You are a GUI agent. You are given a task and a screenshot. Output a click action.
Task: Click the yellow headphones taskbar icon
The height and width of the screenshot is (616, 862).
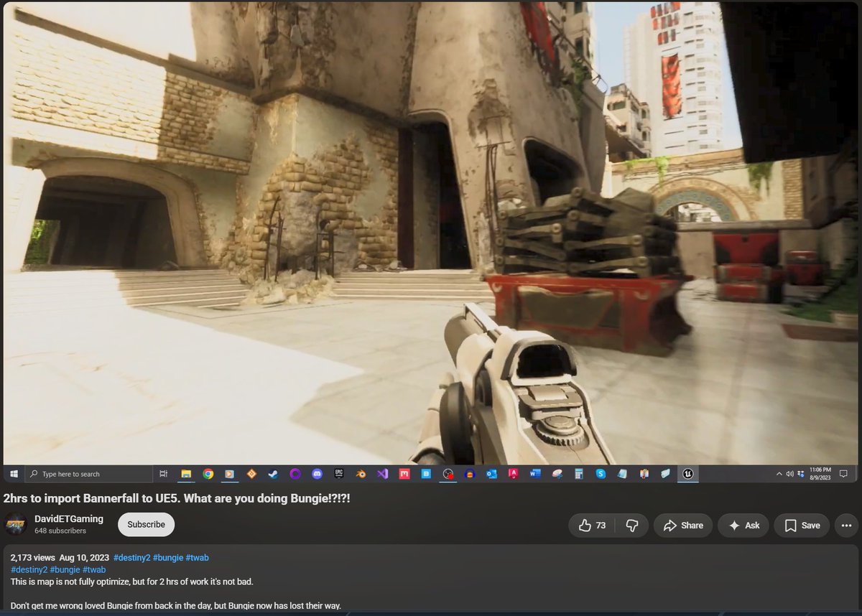(470, 474)
